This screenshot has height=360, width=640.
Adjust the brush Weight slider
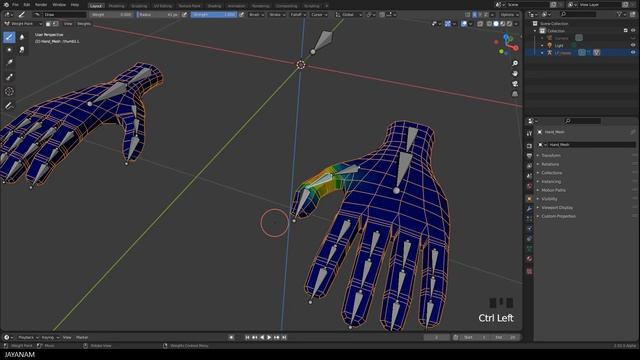point(112,15)
